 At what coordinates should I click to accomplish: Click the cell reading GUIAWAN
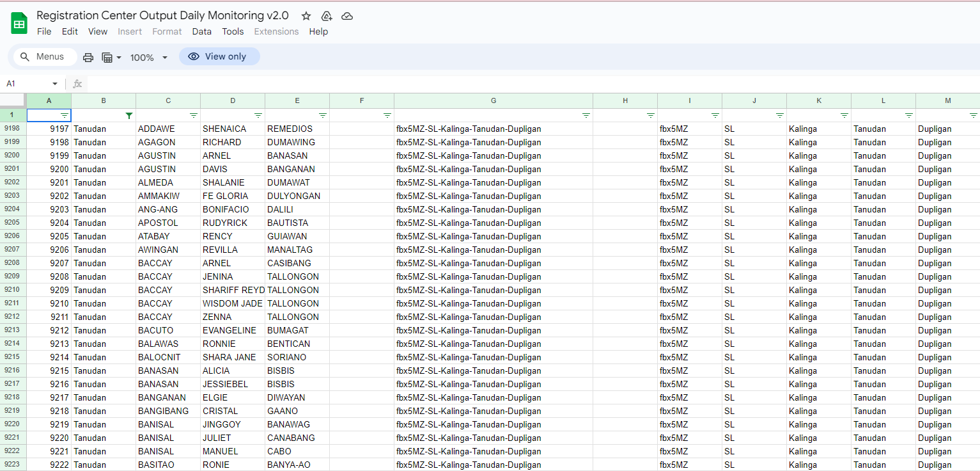click(297, 236)
